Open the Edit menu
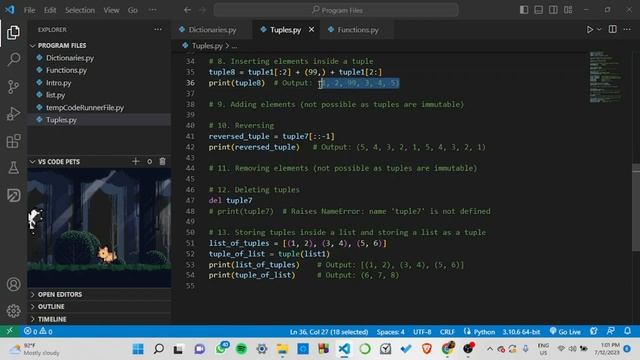Viewport: 640px width, 360px height. 50,10
